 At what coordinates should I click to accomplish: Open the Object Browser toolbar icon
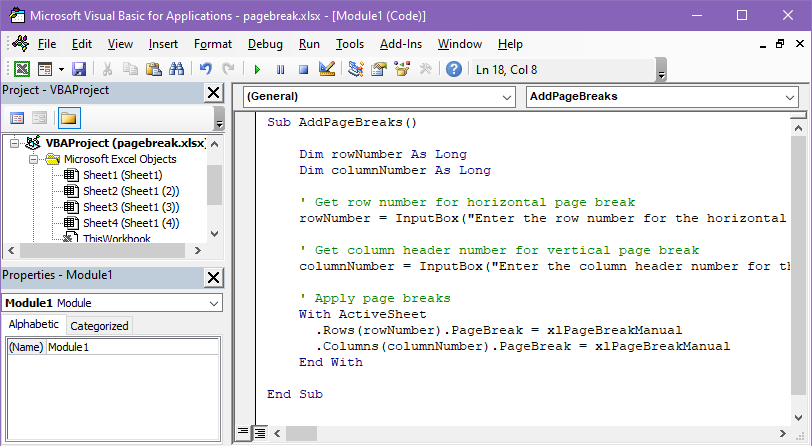click(x=402, y=69)
